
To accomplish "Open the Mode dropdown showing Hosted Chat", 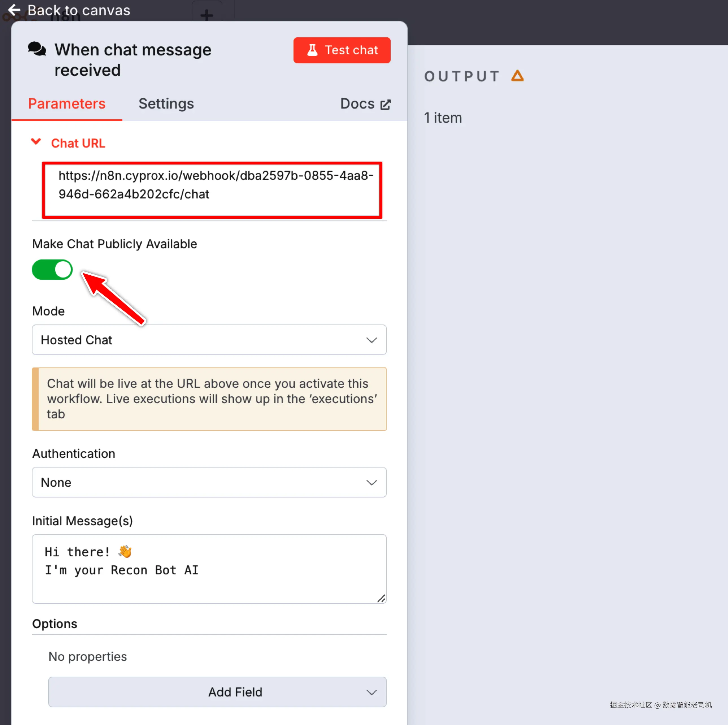I will (209, 340).
